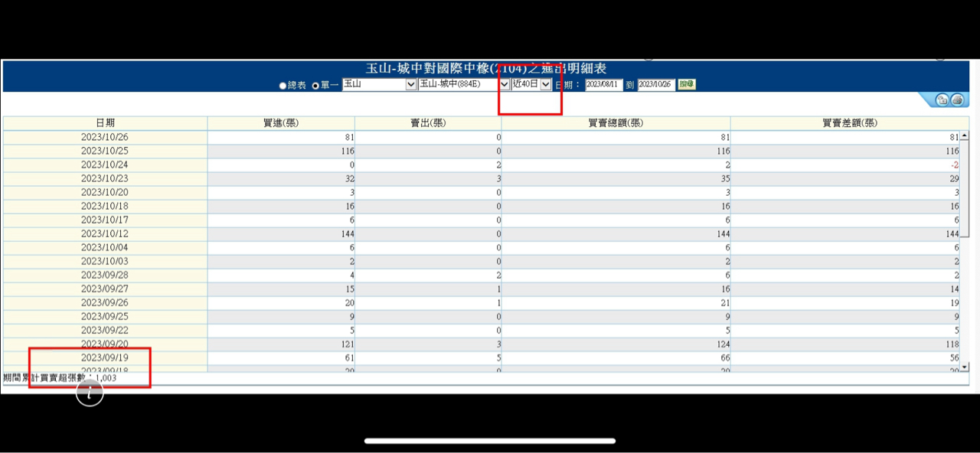Select the 單一 radio button
This screenshot has height=453, width=980.
315,86
